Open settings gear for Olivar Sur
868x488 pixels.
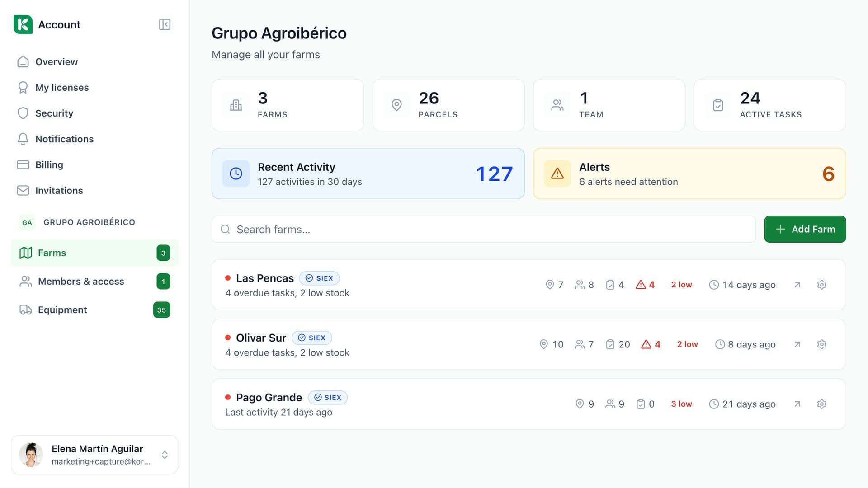tap(822, 344)
